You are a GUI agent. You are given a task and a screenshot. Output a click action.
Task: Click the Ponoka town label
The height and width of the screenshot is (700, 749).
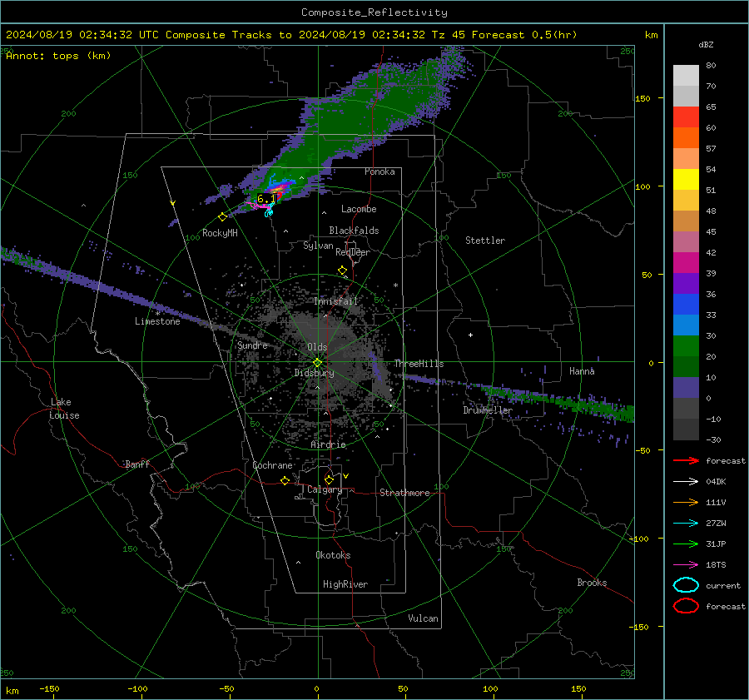[x=379, y=171]
